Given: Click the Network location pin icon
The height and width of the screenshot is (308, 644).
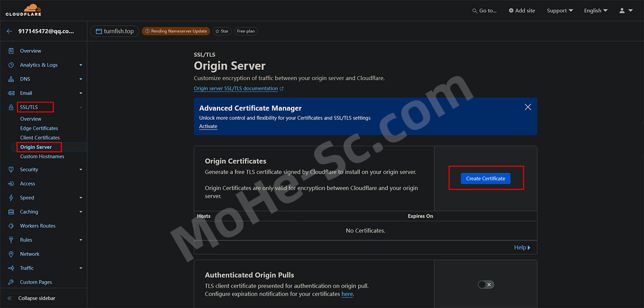Looking at the screenshot, I should click(x=11, y=254).
